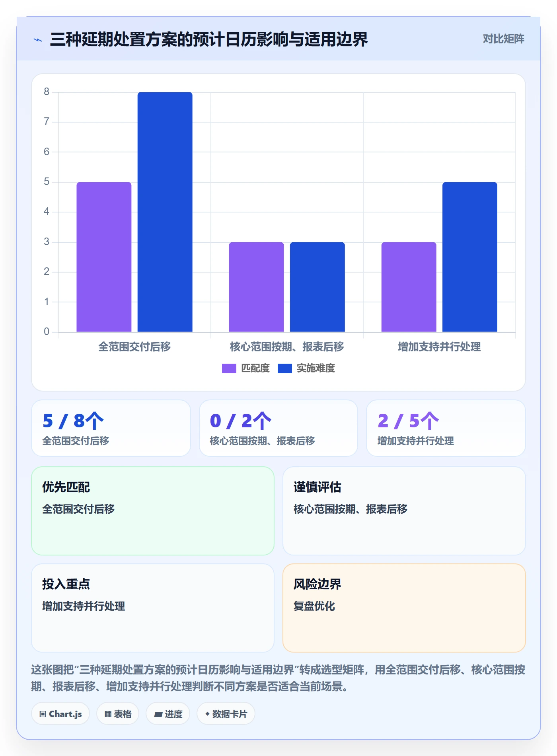Select the 投入重点 matrix card

[153, 608]
